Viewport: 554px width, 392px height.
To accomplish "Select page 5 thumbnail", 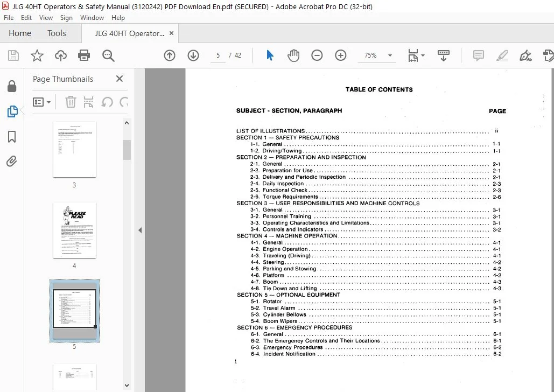I will click(74, 311).
